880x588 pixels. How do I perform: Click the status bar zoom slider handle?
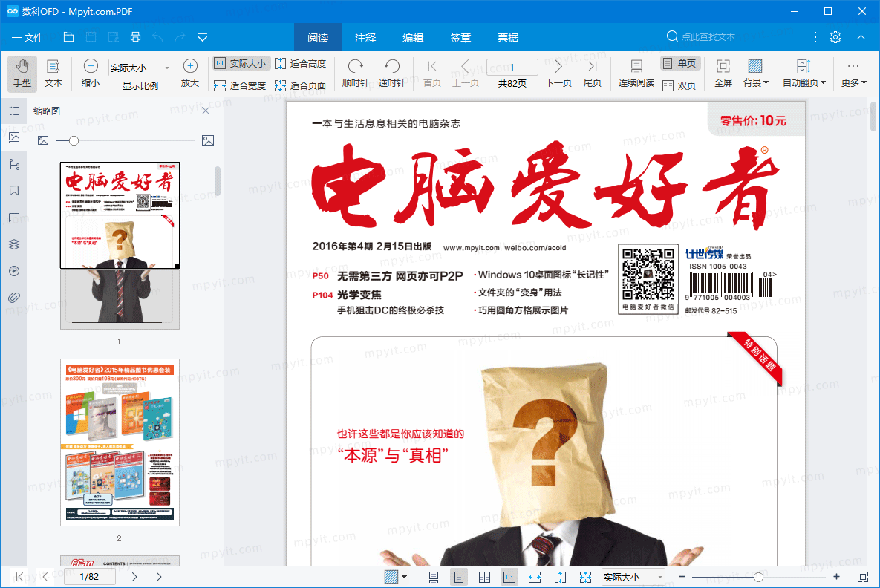tap(758, 577)
